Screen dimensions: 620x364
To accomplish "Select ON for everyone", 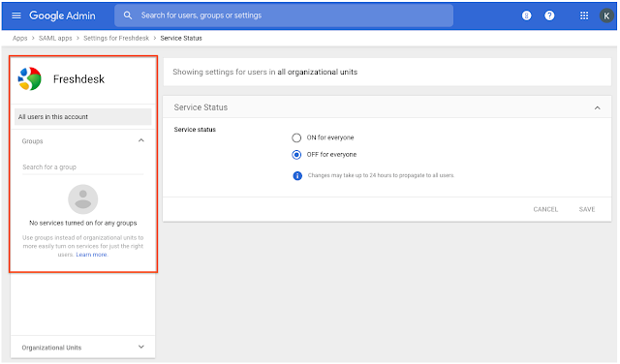I will 296,137.
